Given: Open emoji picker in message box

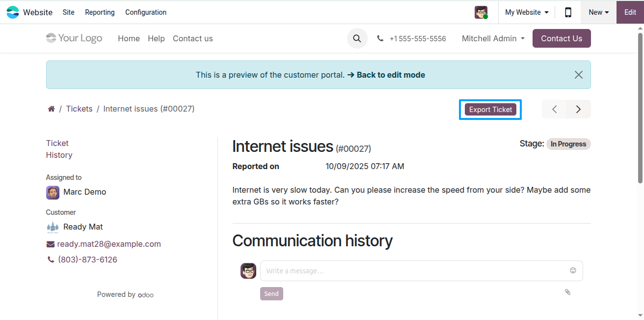Looking at the screenshot, I should (x=573, y=270).
